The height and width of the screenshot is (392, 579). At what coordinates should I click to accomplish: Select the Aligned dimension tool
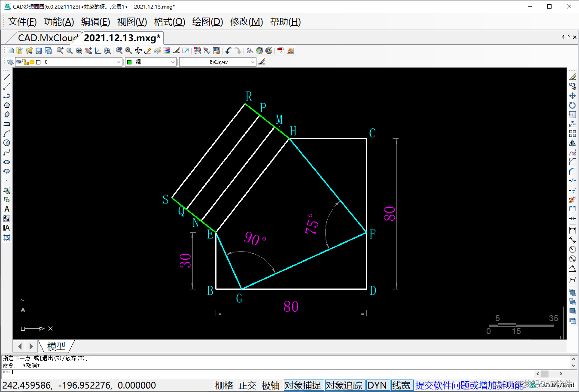click(x=573, y=240)
